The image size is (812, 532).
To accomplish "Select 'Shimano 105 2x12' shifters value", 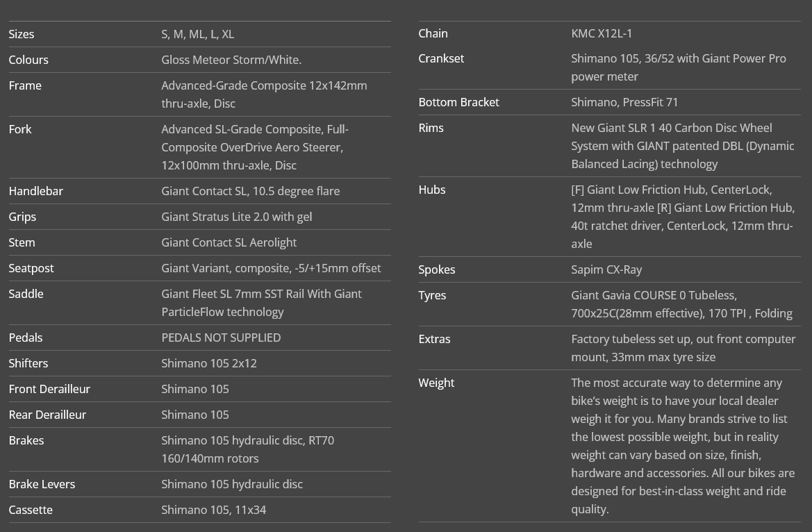I will 208,364.
